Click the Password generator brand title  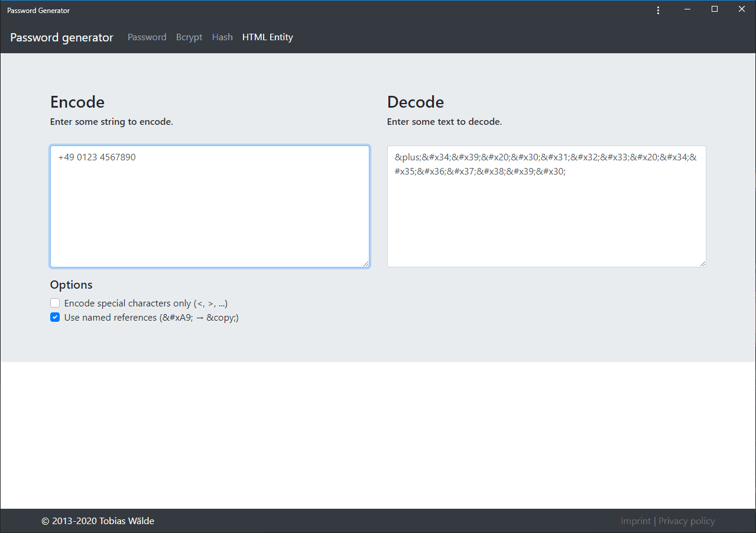(61, 37)
